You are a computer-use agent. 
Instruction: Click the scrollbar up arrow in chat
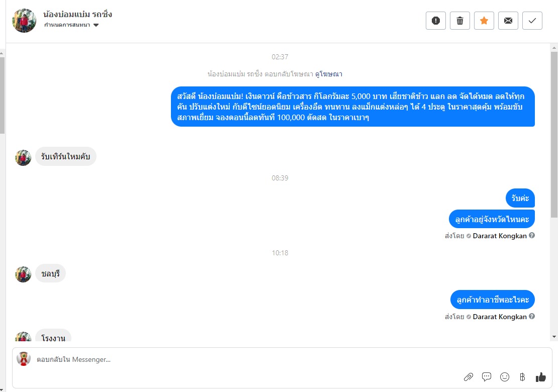pos(554,48)
